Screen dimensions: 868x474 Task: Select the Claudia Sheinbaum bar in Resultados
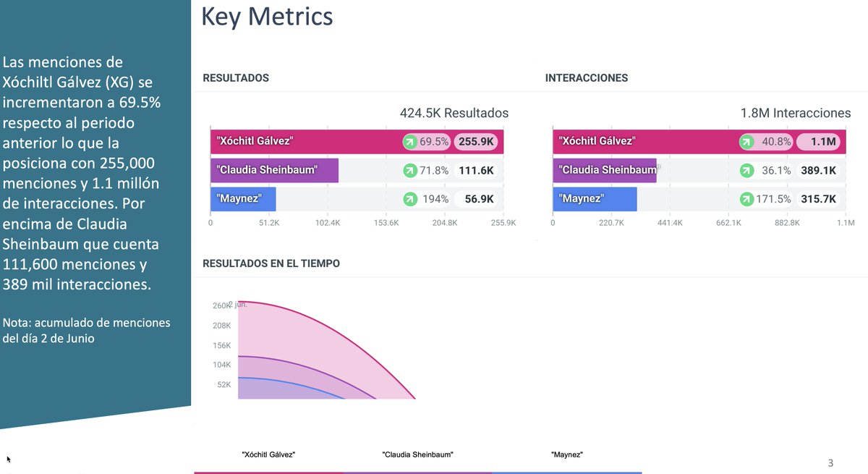274,171
